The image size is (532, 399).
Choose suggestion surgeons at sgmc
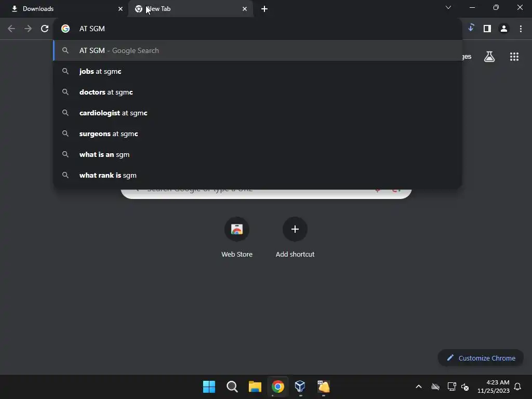(x=257, y=134)
